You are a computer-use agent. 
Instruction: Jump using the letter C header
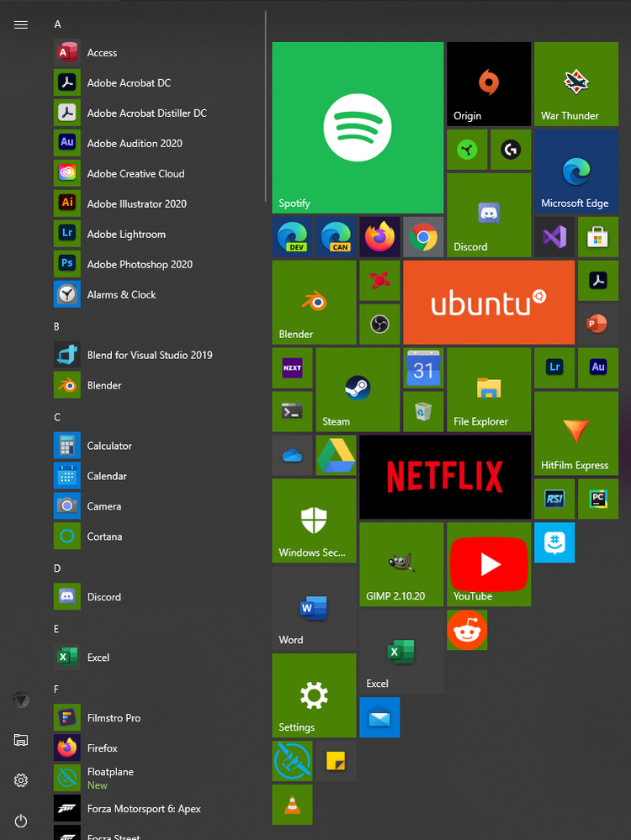point(57,417)
